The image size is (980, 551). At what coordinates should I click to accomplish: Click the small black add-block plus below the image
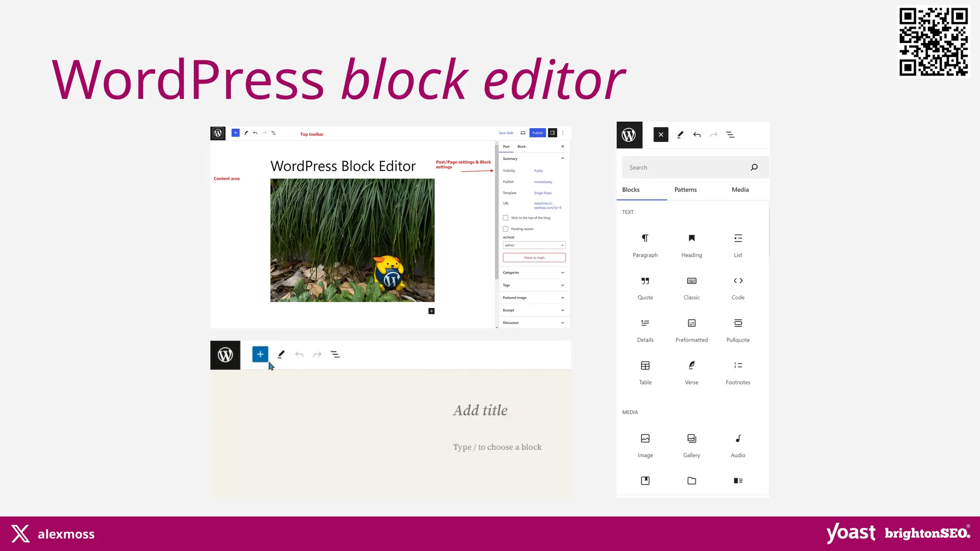(x=431, y=311)
